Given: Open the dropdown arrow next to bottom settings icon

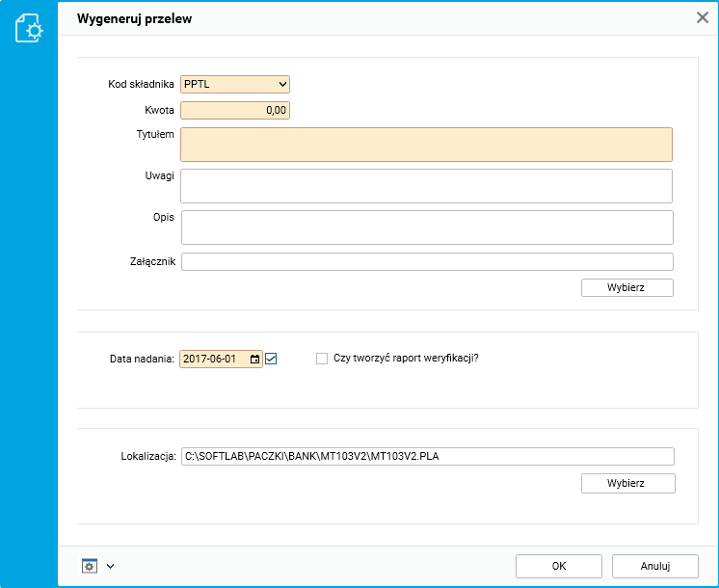Looking at the screenshot, I should click(x=110, y=566).
